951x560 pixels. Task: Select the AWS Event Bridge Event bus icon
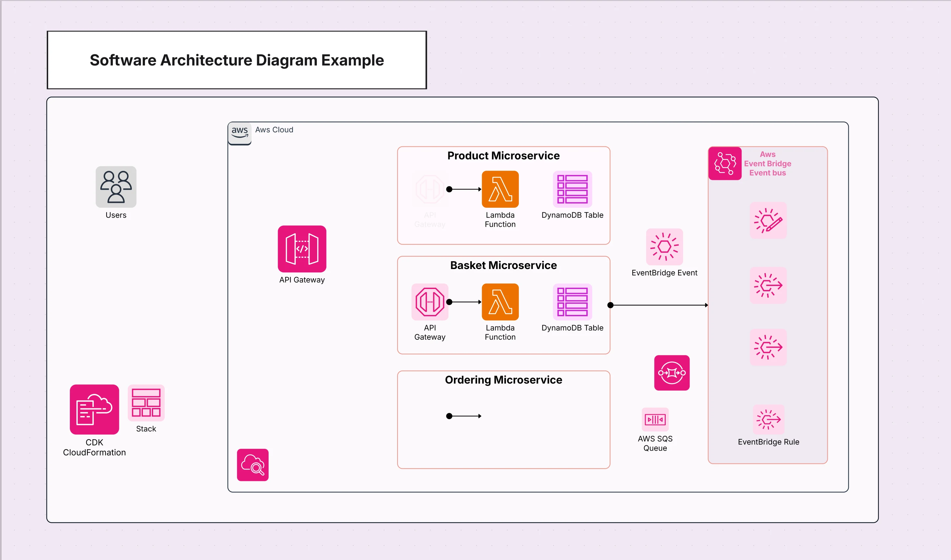[724, 164]
